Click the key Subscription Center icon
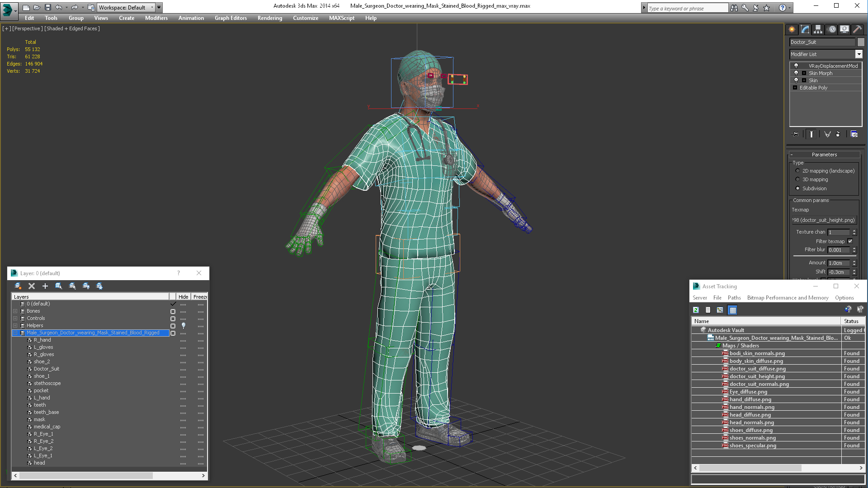The height and width of the screenshot is (488, 868). click(745, 8)
